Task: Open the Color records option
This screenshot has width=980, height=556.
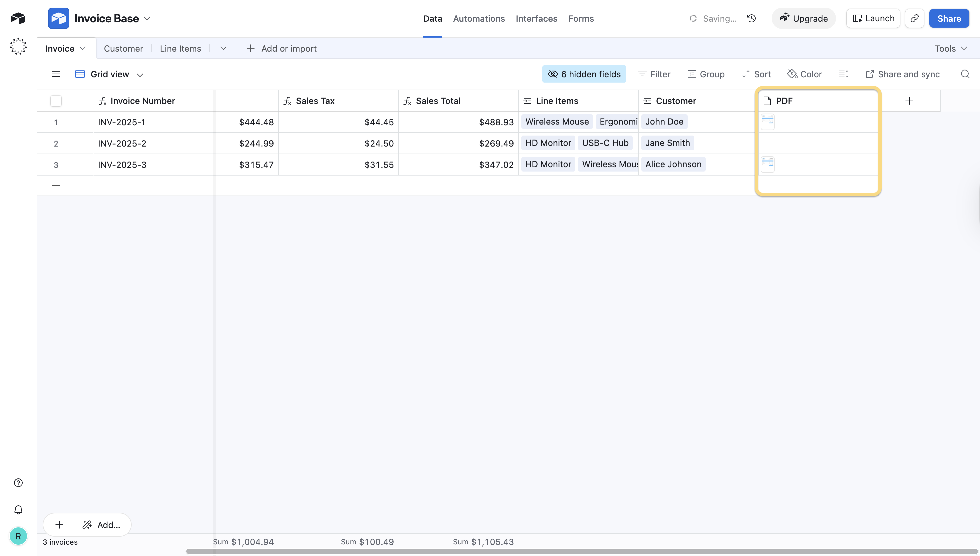Action: [805, 74]
